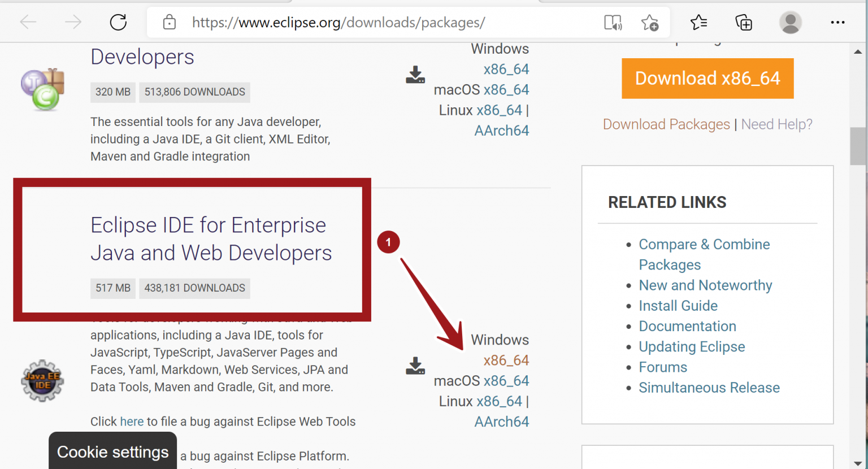Click the browser refresh icon
The image size is (868, 469).
point(118,23)
